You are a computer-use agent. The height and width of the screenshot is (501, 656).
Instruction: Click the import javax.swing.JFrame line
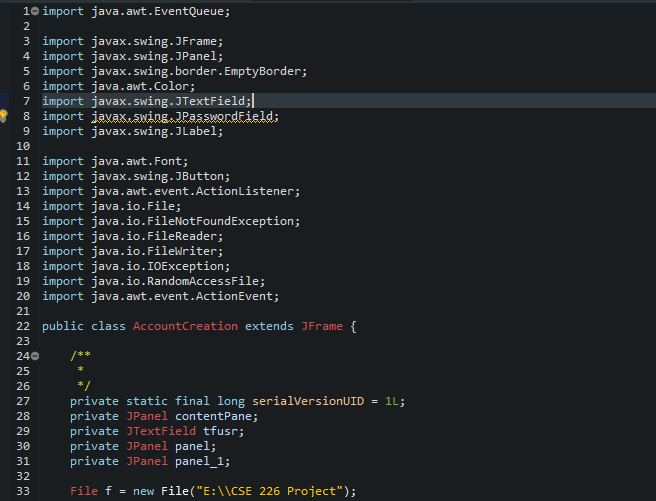133,41
